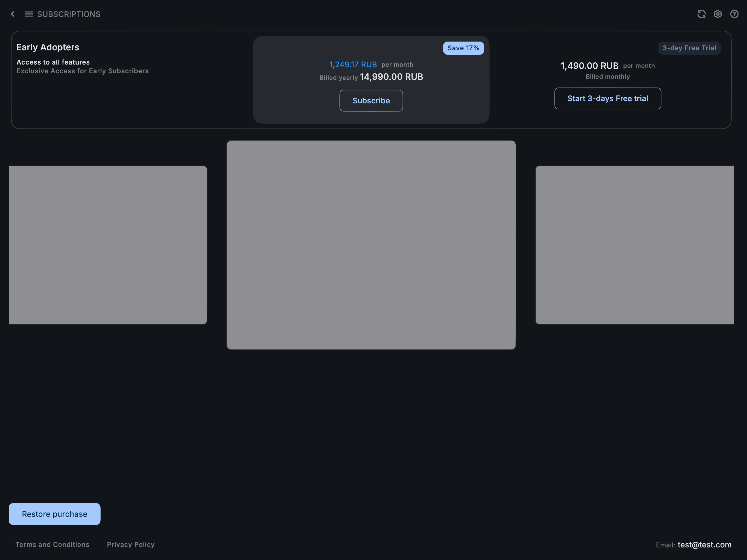
Task: Click the Restore purchase button
Action: (x=54, y=514)
